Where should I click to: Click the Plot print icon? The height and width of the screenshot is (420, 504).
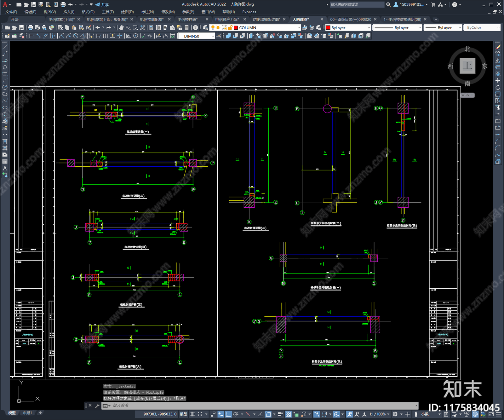tap(30, 28)
